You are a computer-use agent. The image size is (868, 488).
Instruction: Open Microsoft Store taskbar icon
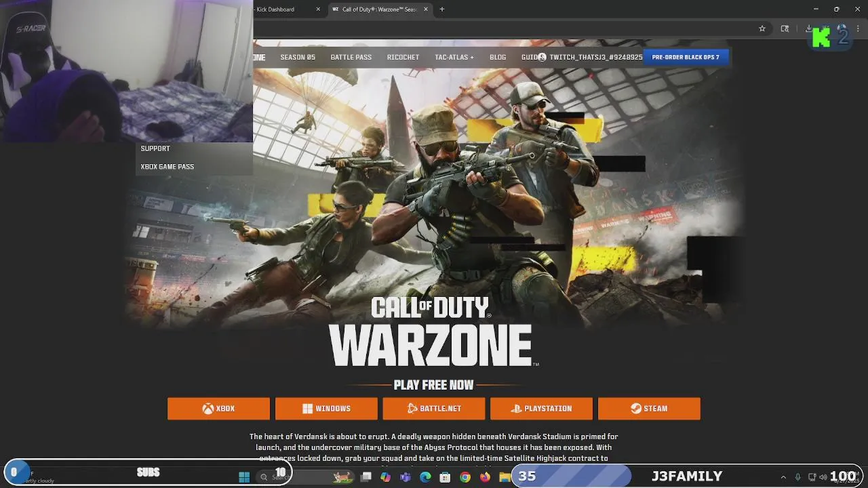445,477
